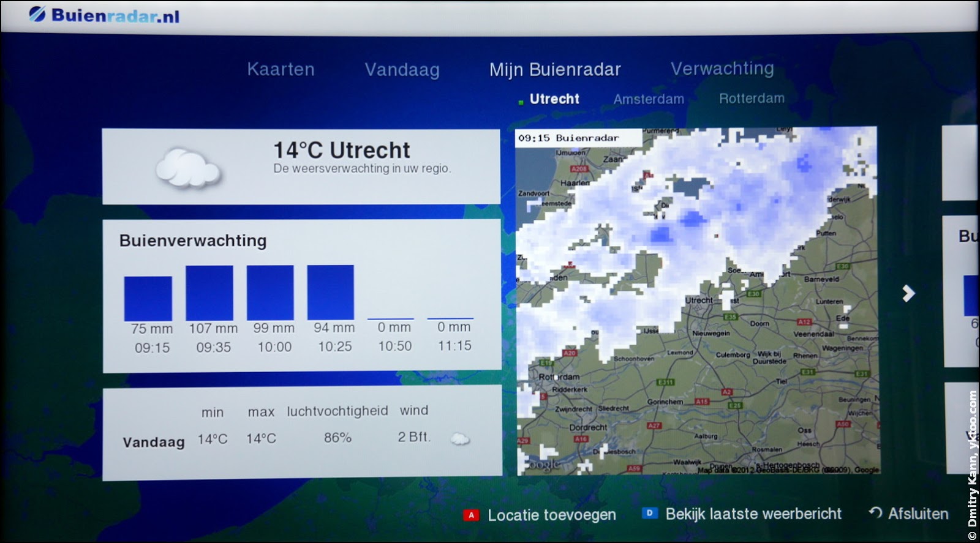This screenshot has height=543, width=980.
Task: Click the 14°C Utrecht heading
Action: click(x=341, y=150)
